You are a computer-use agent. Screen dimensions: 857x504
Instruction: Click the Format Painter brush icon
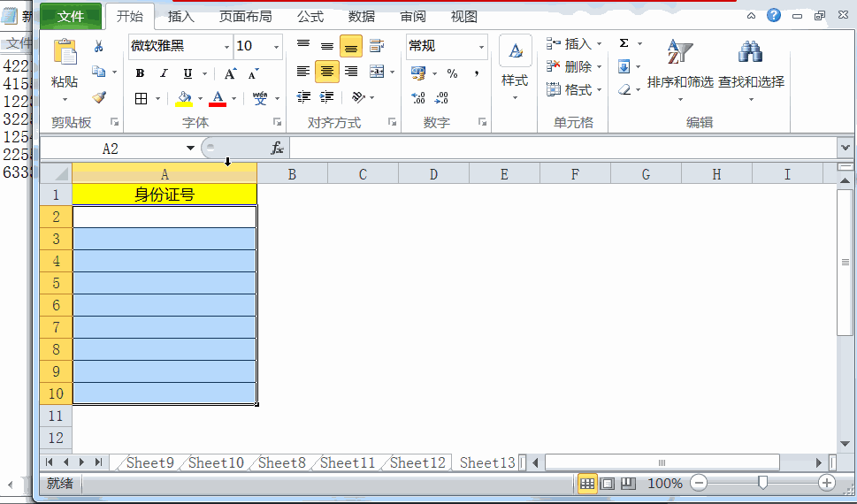coord(99,97)
